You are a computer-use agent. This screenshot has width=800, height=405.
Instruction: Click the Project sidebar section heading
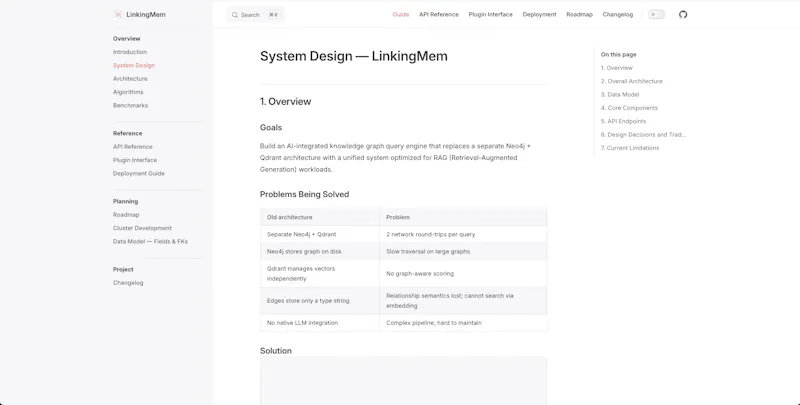123,269
